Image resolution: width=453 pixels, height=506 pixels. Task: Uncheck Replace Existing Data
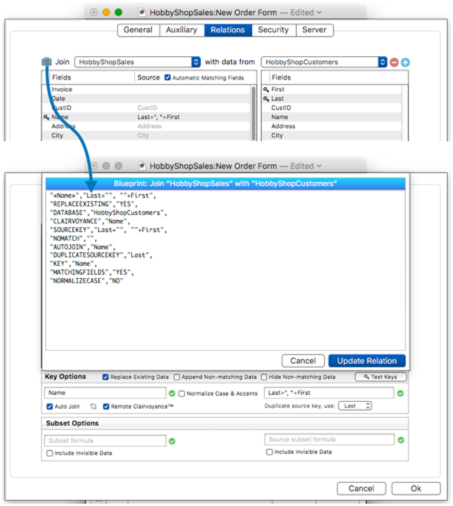[106, 377]
